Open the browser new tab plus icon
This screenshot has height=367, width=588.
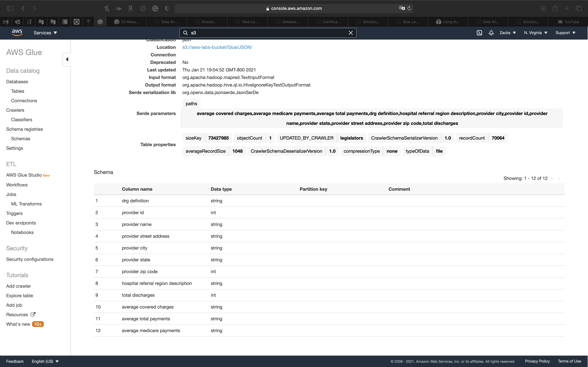567,8
